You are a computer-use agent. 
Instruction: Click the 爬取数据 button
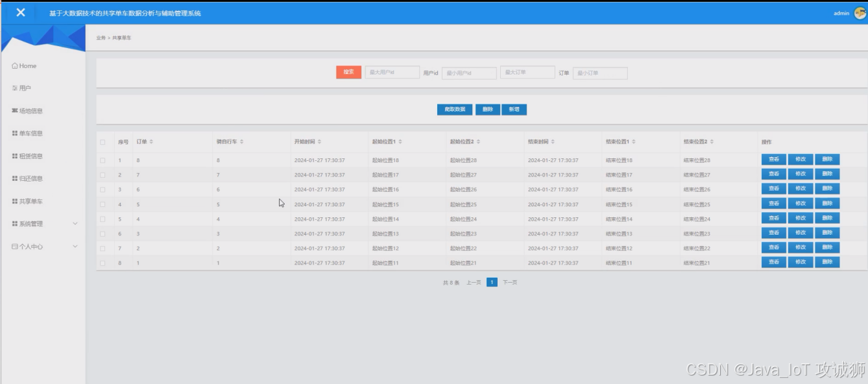tap(454, 110)
